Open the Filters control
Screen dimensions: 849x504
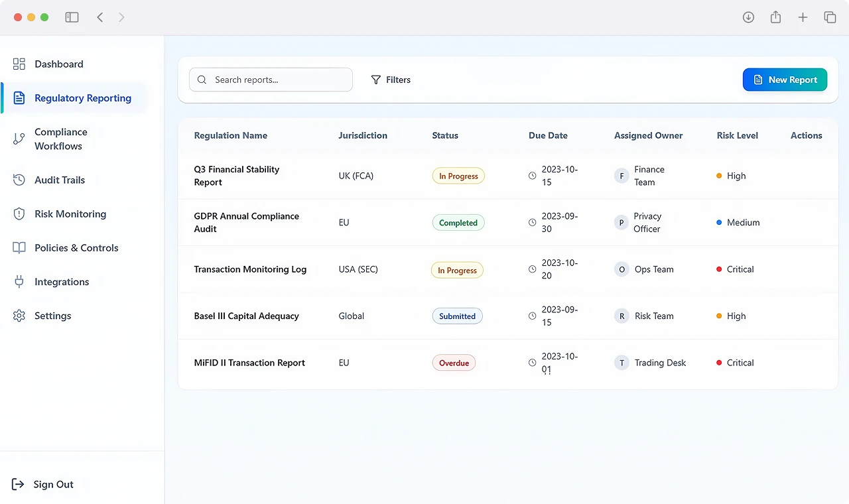tap(391, 80)
